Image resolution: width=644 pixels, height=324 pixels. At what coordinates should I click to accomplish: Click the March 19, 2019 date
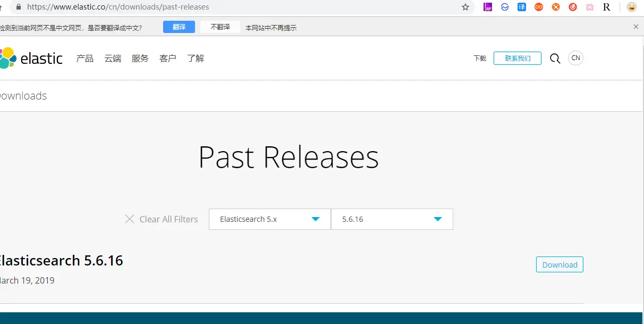pos(27,280)
